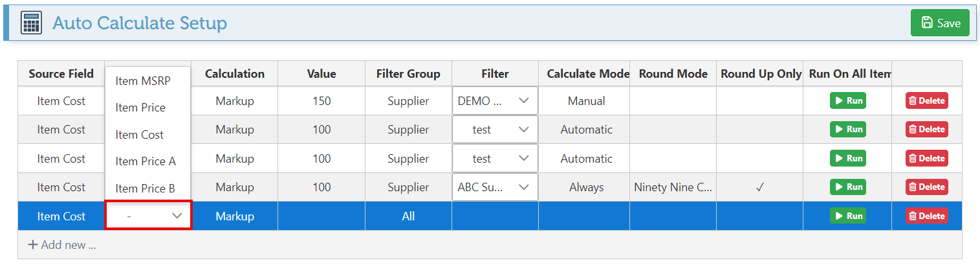Delete the ABC supplier rule row
The image size is (980, 267).
pyautogui.click(x=926, y=187)
